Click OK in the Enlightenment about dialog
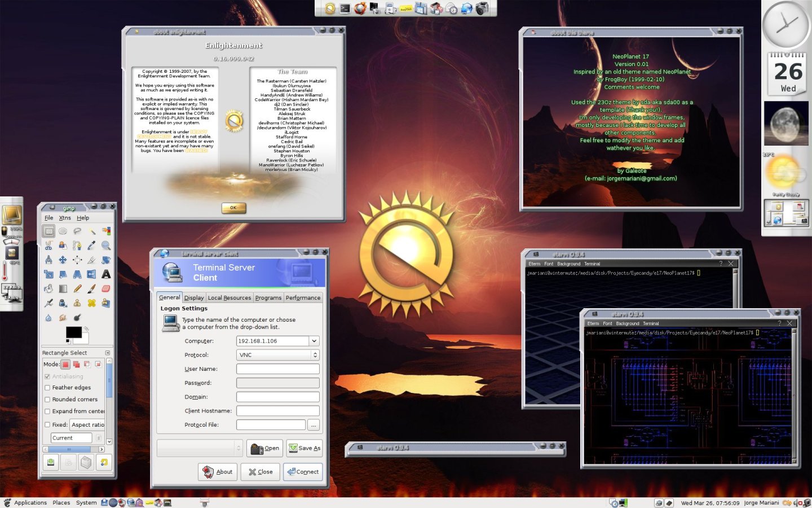The width and height of the screenshot is (812, 508). [233, 208]
